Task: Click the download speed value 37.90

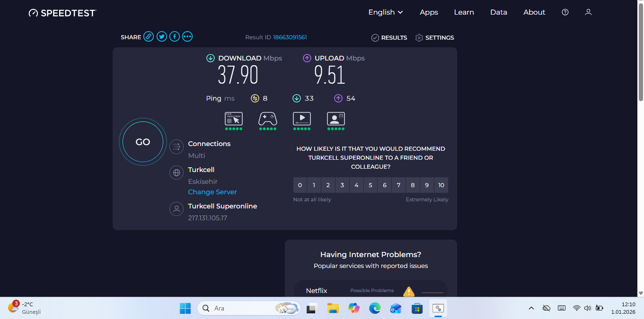Action: click(x=238, y=75)
